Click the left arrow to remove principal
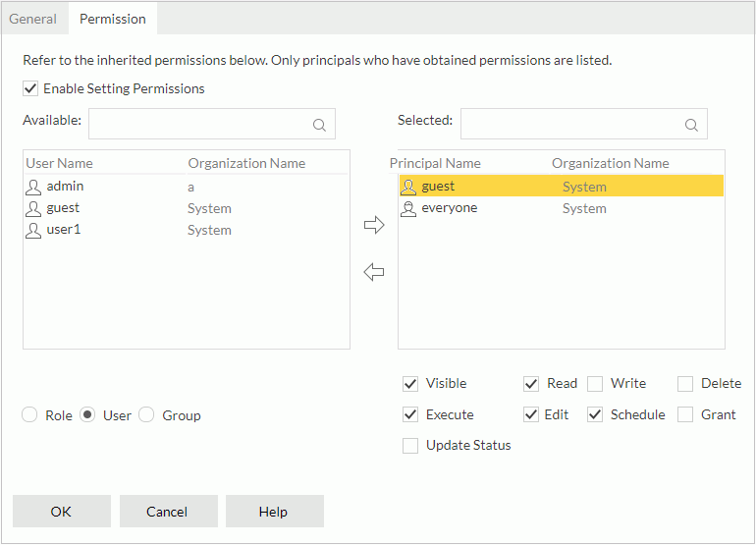The width and height of the screenshot is (756, 545). click(x=374, y=272)
